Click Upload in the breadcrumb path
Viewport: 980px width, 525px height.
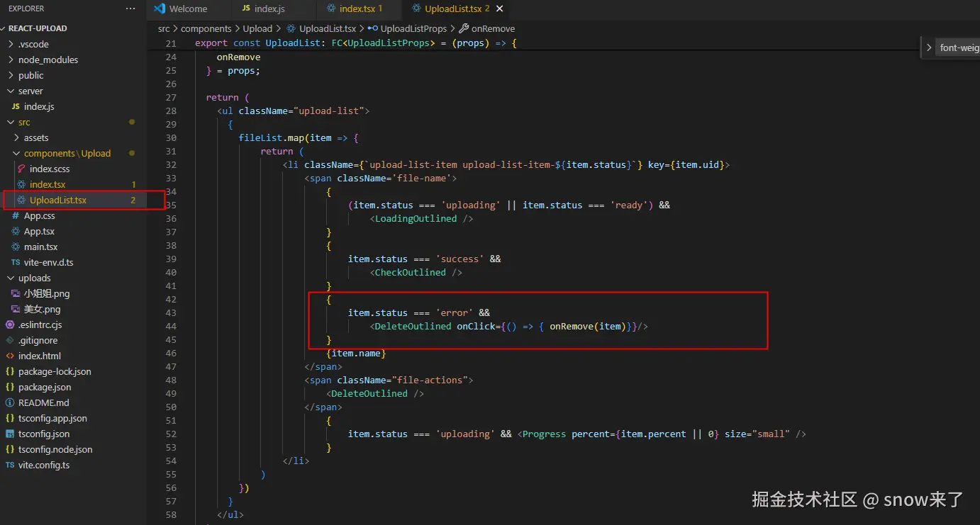click(257, 28)
